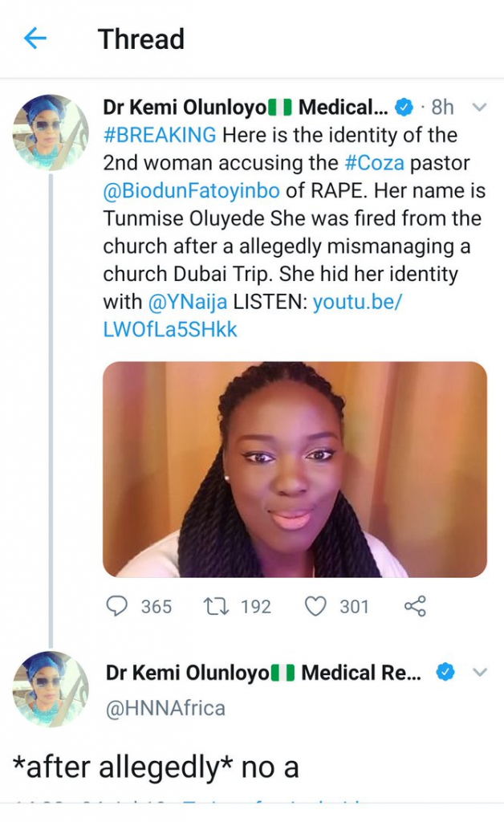The height and width of the screenshot is (822, 504).
Task: Click the verified badge on second tweet
Action: pos(445,673)
